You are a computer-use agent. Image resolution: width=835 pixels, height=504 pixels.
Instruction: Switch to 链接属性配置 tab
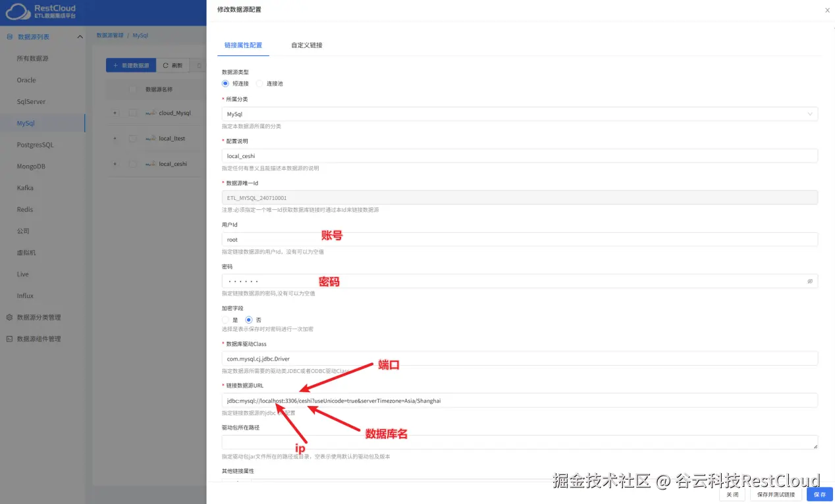point(243,45)
